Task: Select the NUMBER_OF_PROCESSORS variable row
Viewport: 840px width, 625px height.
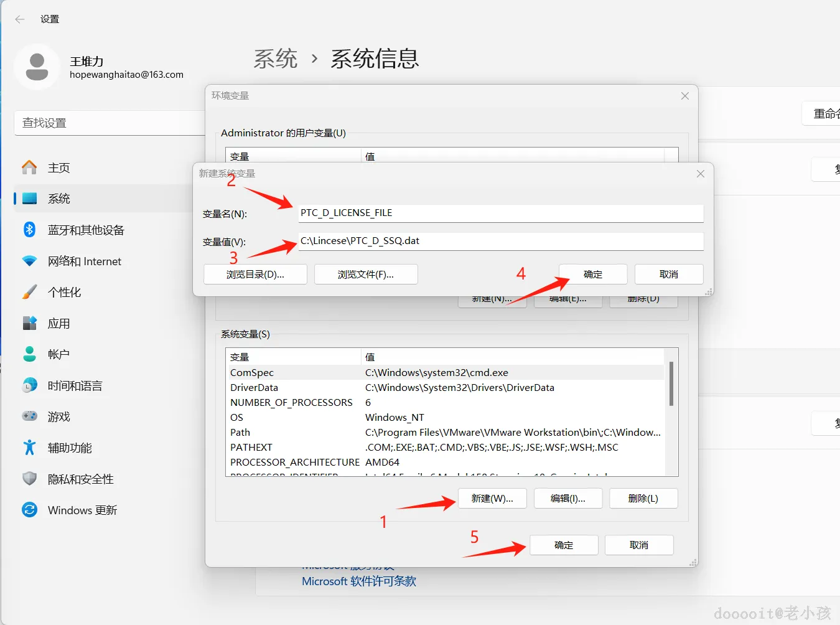Action: [445, 403]
